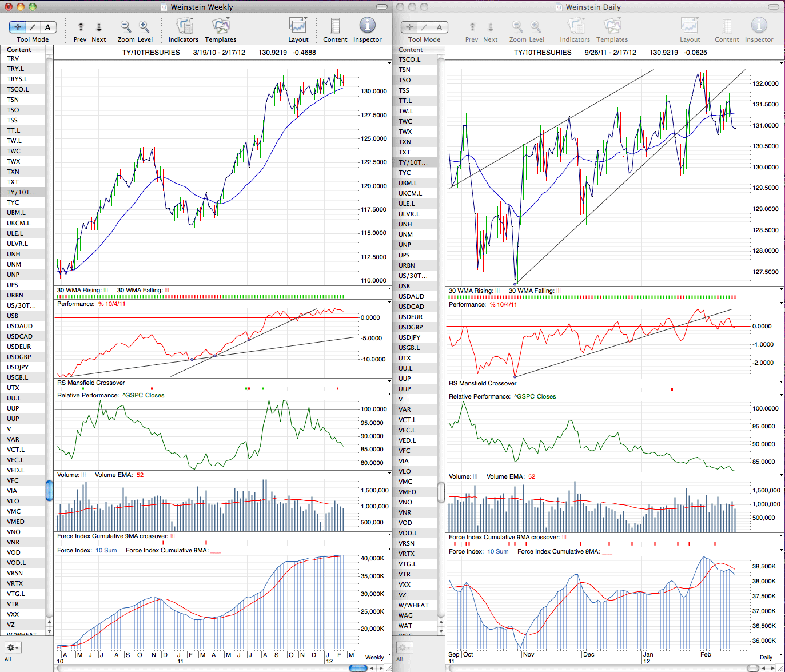Click All filter label below Weekly list
This screenshot has height=672, width=785.
tap(8, 659)
